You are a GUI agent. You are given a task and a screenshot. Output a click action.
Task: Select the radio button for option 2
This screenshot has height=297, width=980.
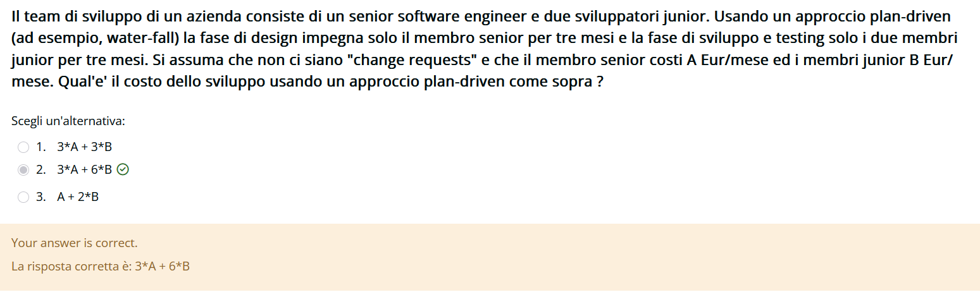(23, 169)
